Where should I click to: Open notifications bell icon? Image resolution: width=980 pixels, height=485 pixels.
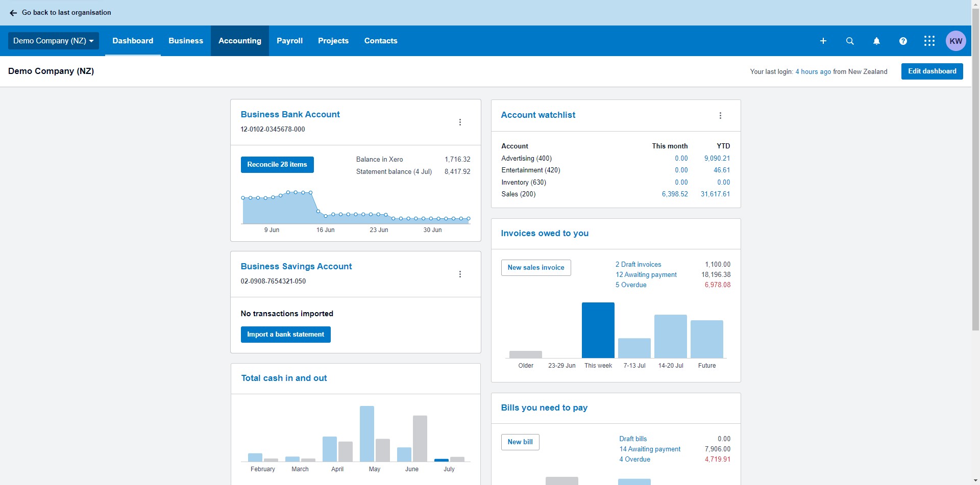click(x=876, y=41)
